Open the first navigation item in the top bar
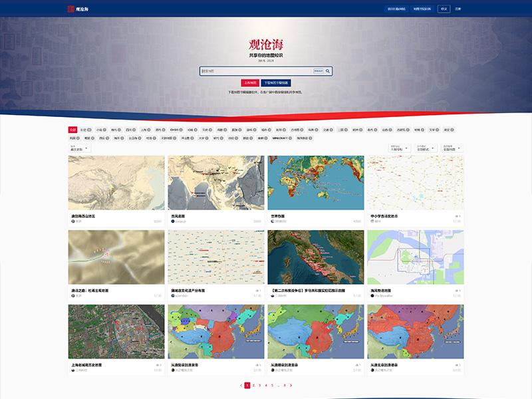 [x=397, y=8]
